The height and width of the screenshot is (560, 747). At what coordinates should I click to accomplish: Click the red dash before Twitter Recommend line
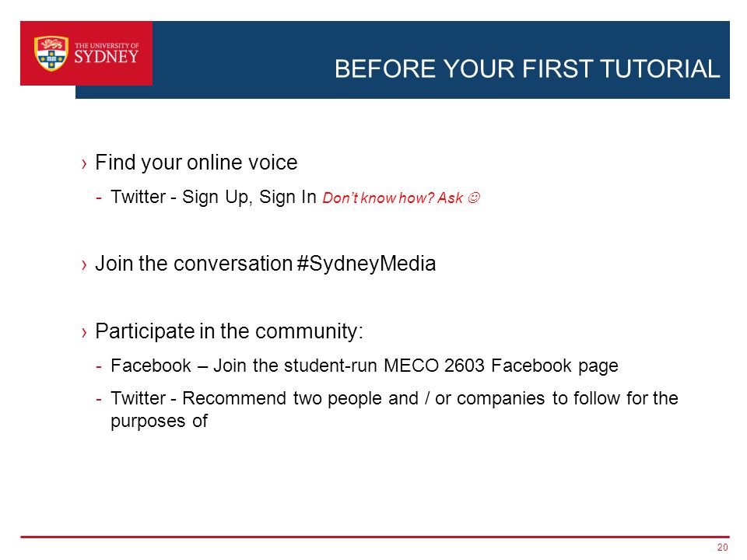tap(99, 399)
